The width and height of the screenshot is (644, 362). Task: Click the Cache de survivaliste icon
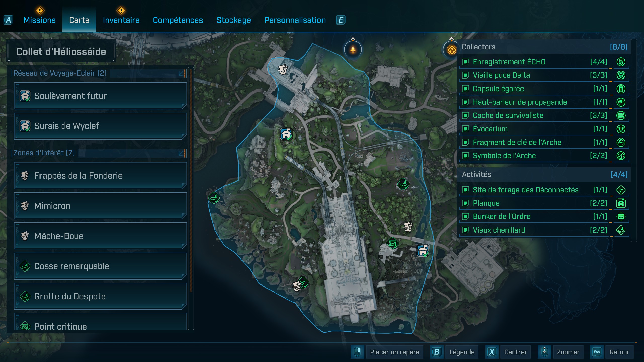point(621,115)
